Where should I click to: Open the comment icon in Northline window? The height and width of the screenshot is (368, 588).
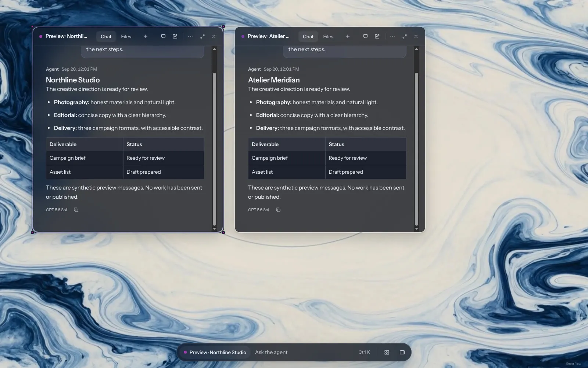tap(163, 36)
